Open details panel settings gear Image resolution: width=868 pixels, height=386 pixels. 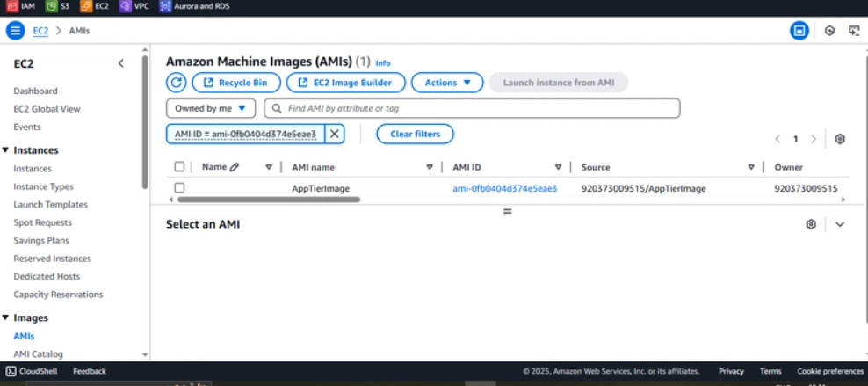point(811,224)
